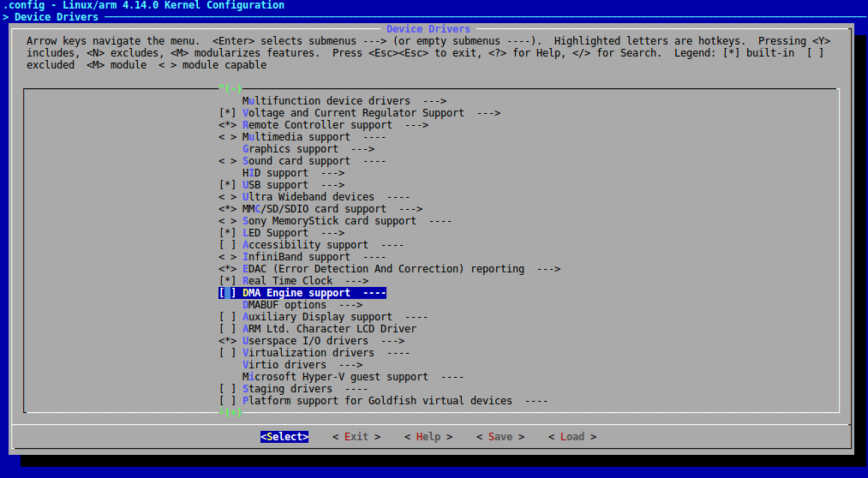The width and height of the screenshot is (868, 478).
Task: Open Help via Help button
Action: [x=428, y=437]
